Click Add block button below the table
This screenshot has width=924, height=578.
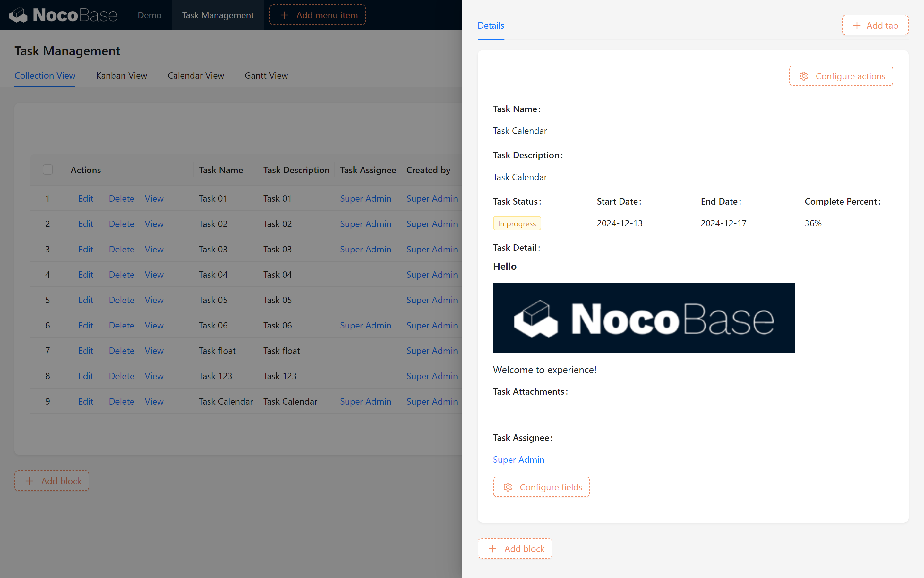point(52,480)
